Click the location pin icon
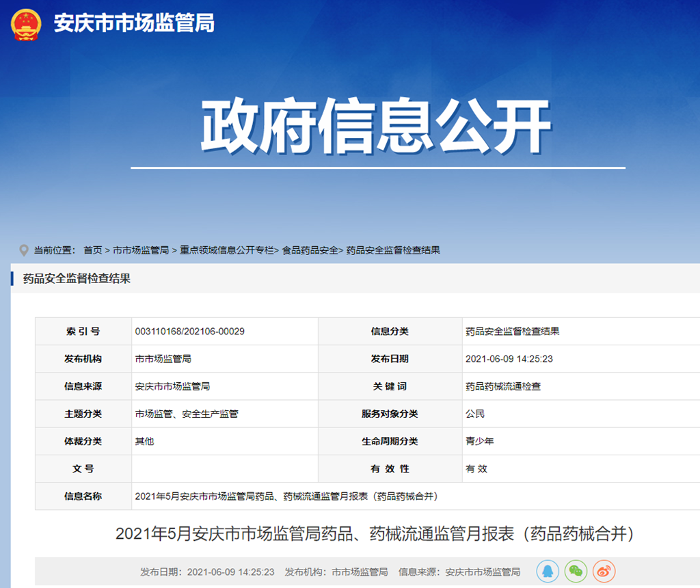The image size is (700, 588). click(x=24, y=250)
